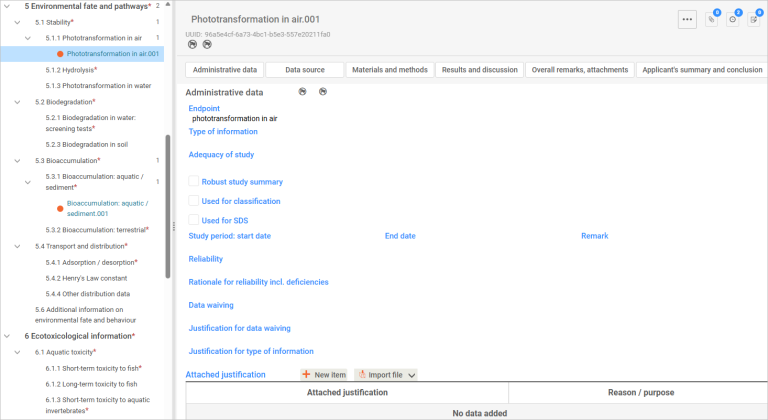
Task: Click the second flag icon beside Administrative data heading
Action: click(x=323, y=92)
